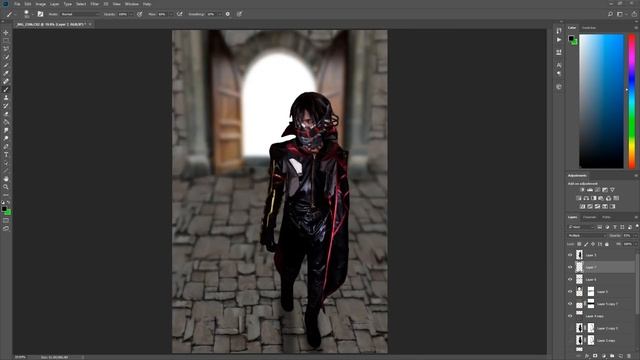The height and width of the screenshot is (360, 640).
Task: Hide Layer 5 copy 7 visibility eye
Action: coord(570,304)
